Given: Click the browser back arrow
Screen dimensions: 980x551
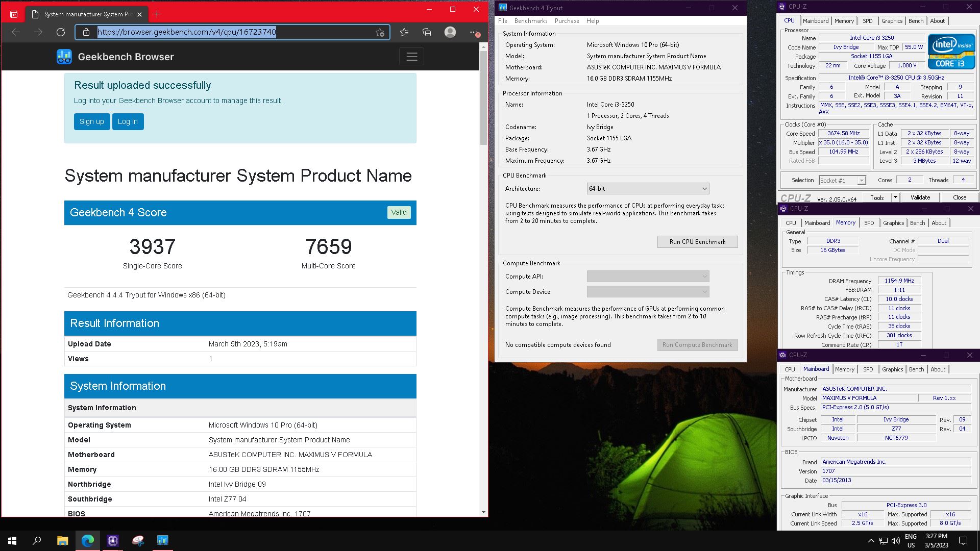Looking at the screenshot, I should 16,32.
